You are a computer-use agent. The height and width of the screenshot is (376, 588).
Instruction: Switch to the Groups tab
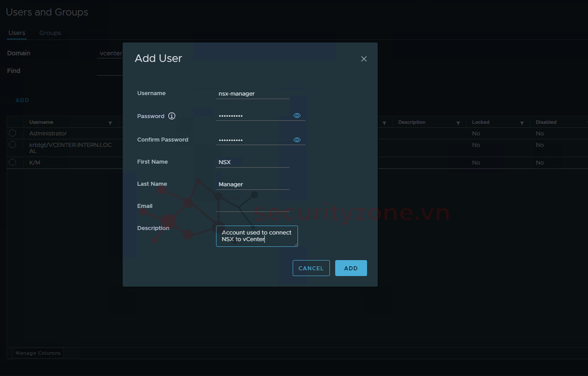50,33
